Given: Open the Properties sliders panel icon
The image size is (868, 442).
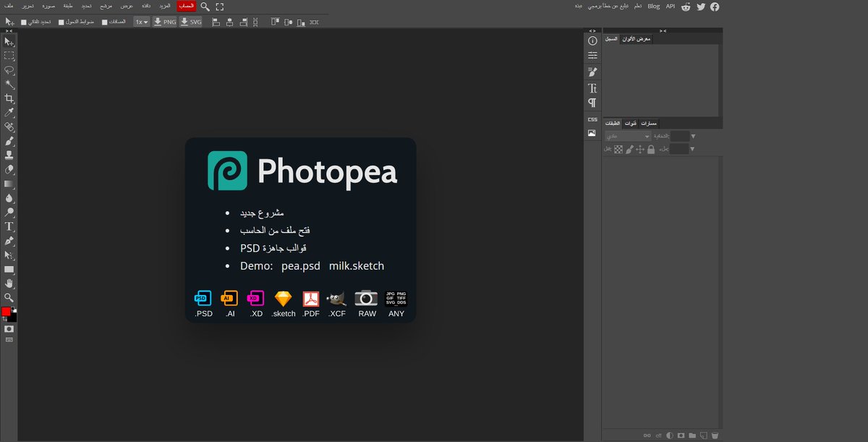Looking at the screenshot, I should coord(592,55).
